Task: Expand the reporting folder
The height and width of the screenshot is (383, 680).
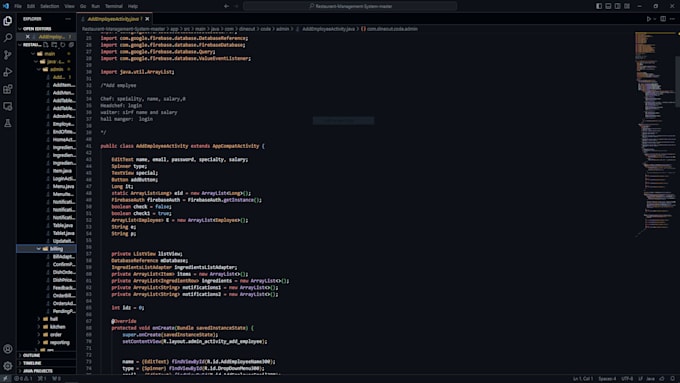Action: point(47,343)
